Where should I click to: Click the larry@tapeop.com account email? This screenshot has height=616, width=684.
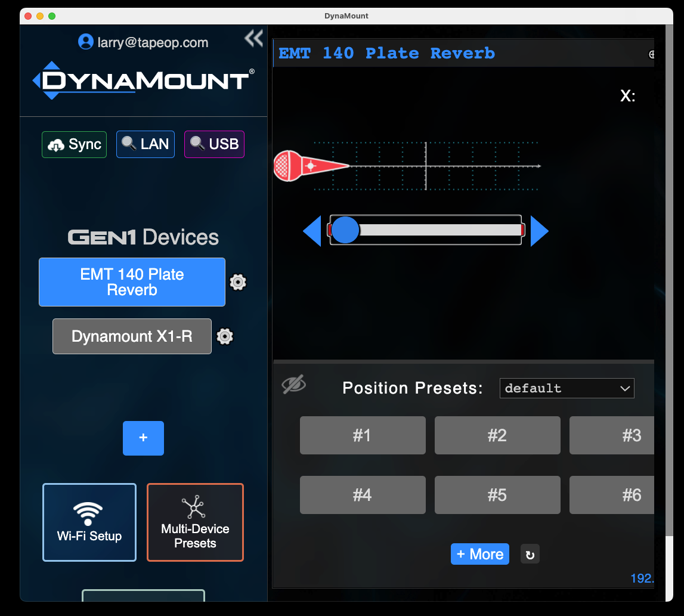[x=153, y=42]
